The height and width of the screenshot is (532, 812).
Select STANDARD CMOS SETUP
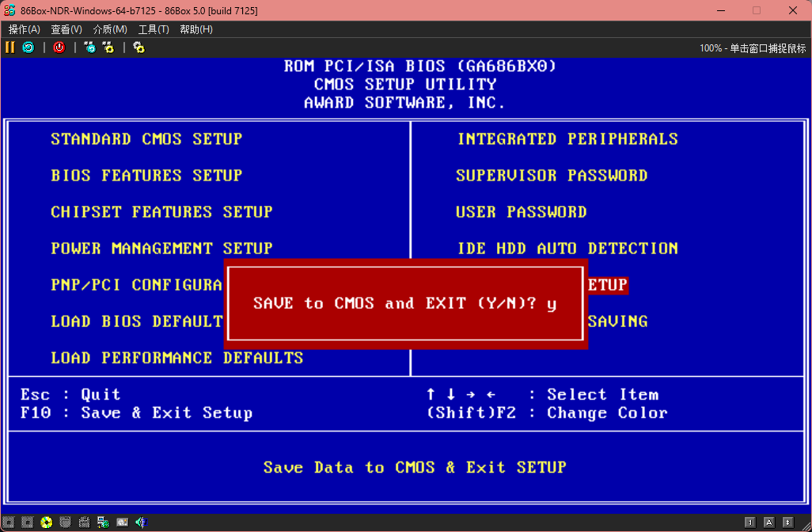pos(146,139)
